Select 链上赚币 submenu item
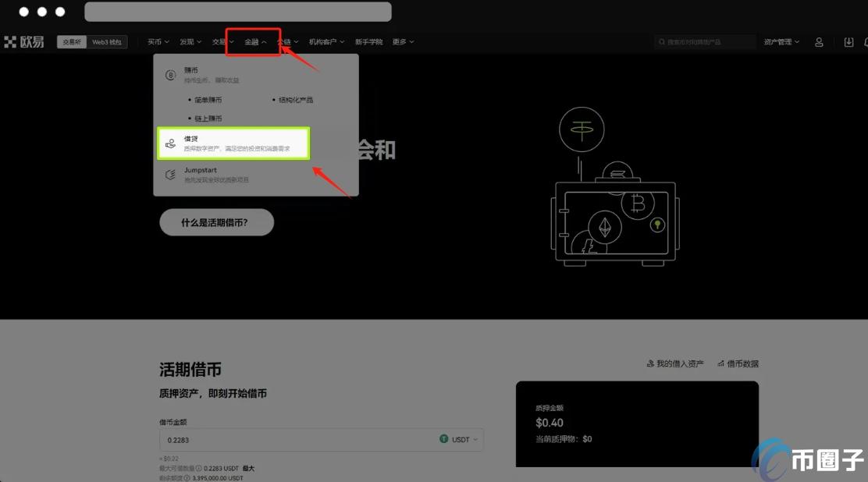 [x=208, y=119]
